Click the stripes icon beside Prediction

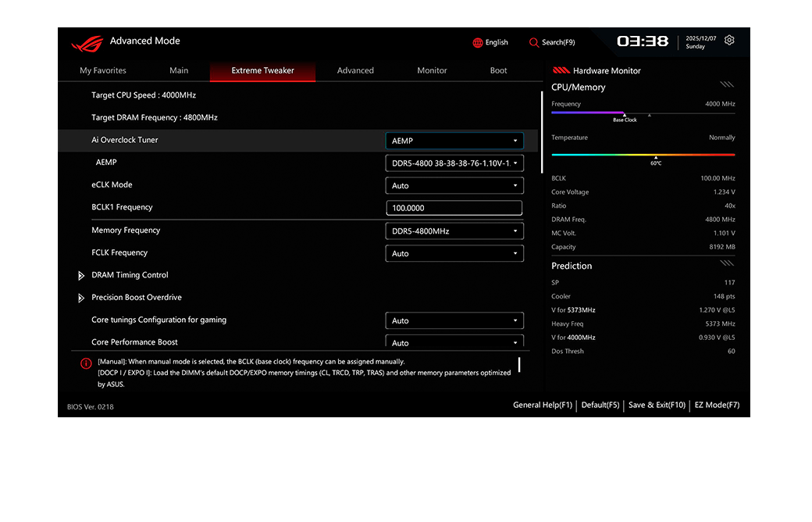pos(727,264)
